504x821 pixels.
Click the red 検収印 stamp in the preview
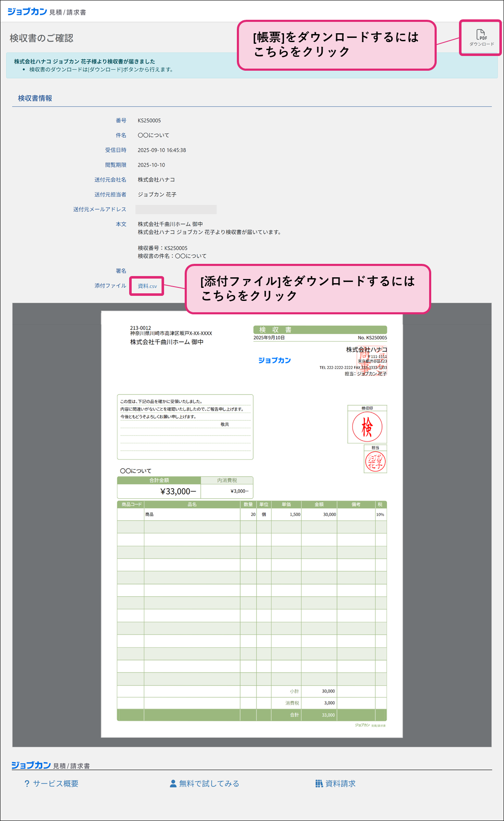[367, 427]
